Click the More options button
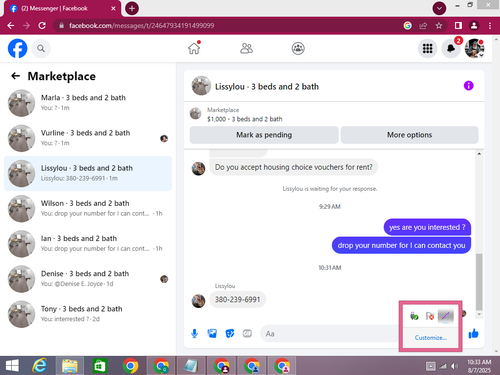500x375 pixels. point(409,135)
